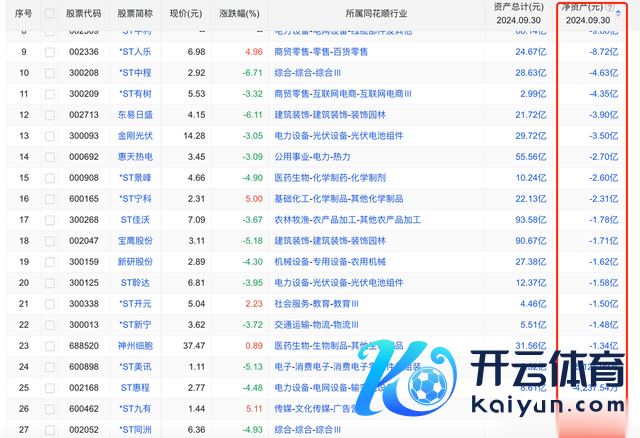Sort by the 现价(元) column header
The image size is (640, 438).
coord(186,15)
